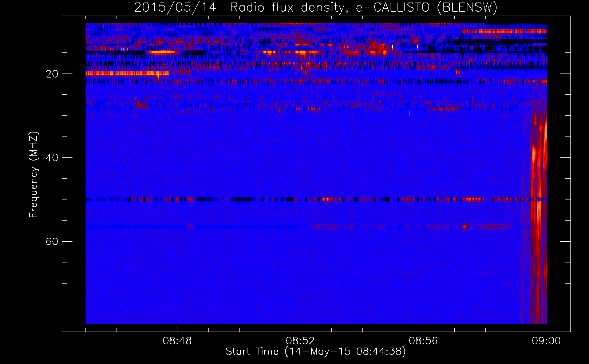Click the 09:00 time tick label

click(546, 341)
